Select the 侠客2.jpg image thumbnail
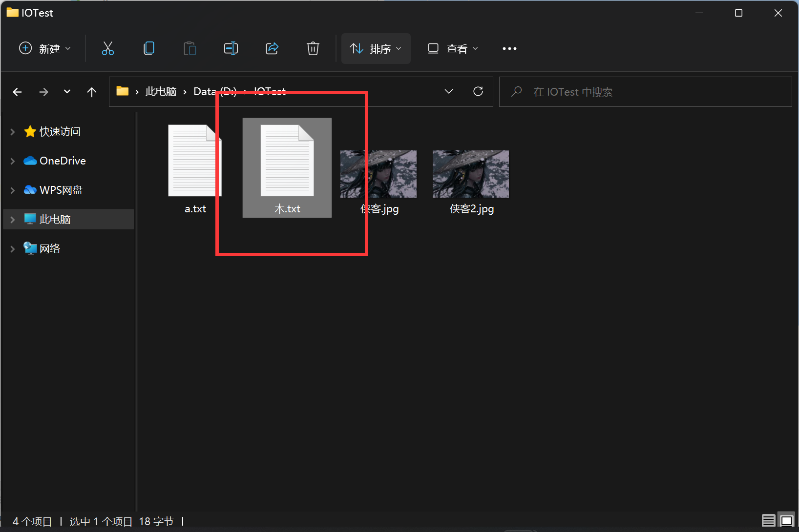799x532 pixels. point(471,174)
